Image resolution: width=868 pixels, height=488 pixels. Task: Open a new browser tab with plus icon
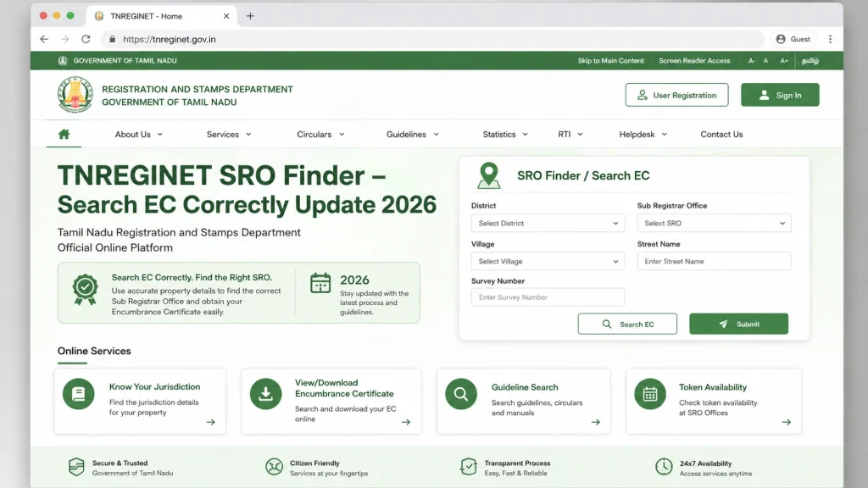click(250, 16)
